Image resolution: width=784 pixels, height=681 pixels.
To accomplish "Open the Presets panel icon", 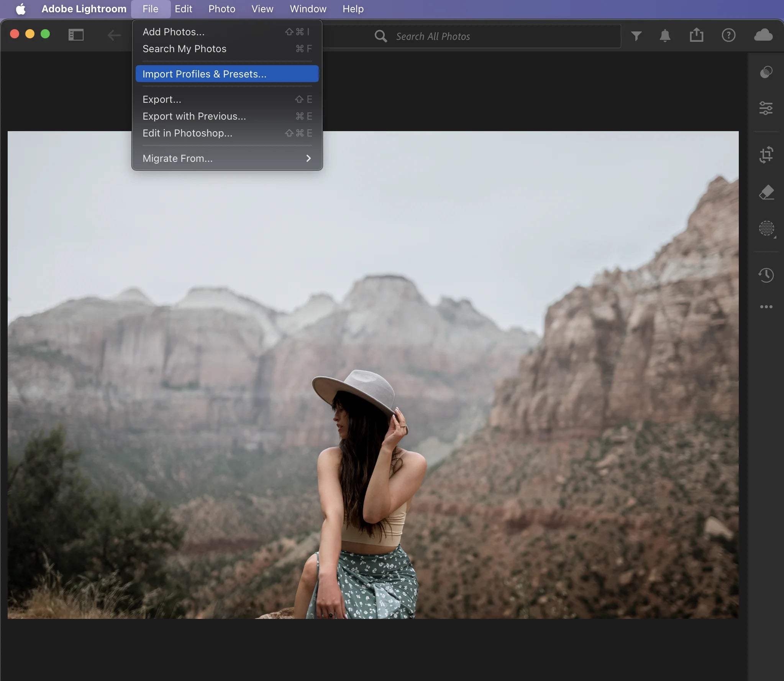I will click(766, 72).
